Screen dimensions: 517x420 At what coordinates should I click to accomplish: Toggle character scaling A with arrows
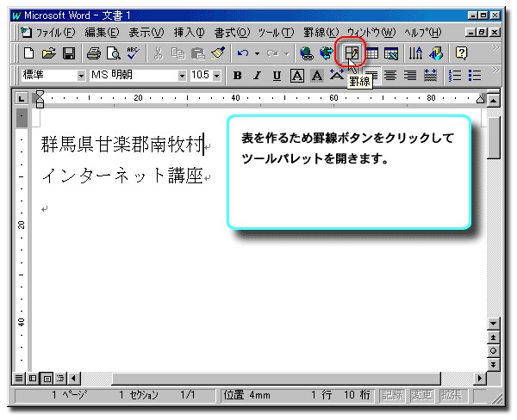pyautogui.click(x=337, y=75)
